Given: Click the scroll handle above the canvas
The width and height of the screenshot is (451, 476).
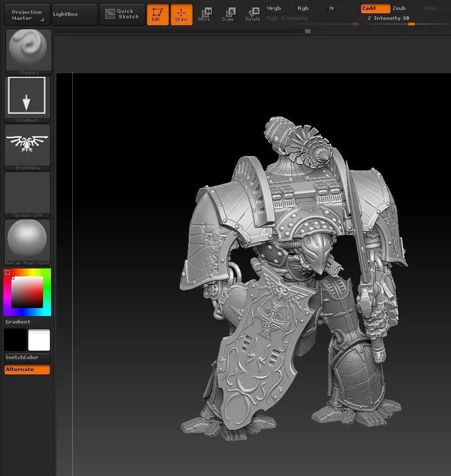Looking at the screenshot, I should [x=307, y=31].
